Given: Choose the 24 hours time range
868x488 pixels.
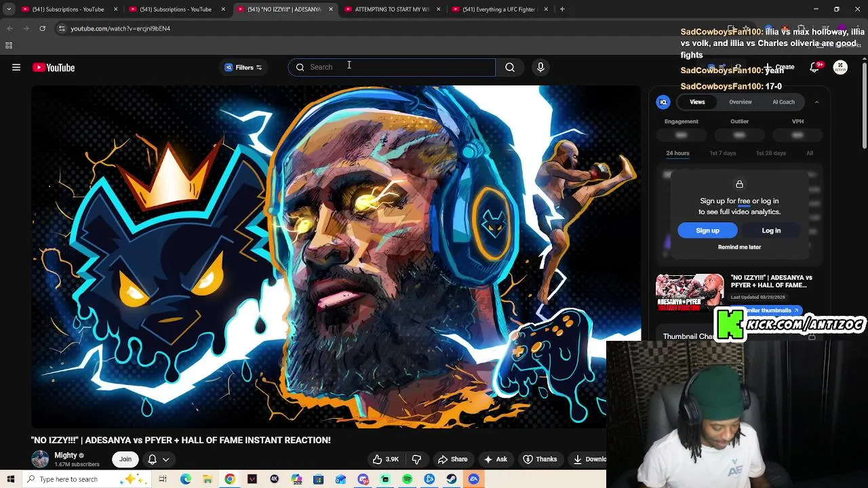Looking at the screenshot, I should click(x=677, y=153).
